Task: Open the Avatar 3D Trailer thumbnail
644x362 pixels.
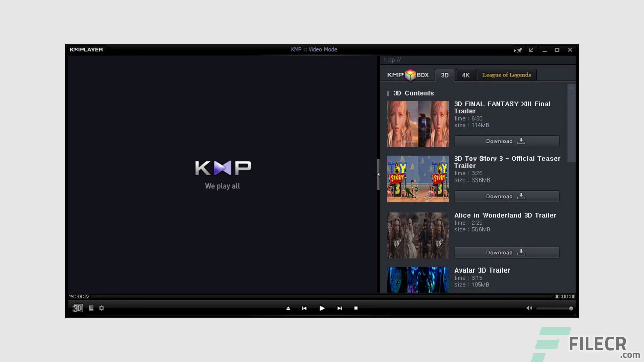Action: coord(418,280)
